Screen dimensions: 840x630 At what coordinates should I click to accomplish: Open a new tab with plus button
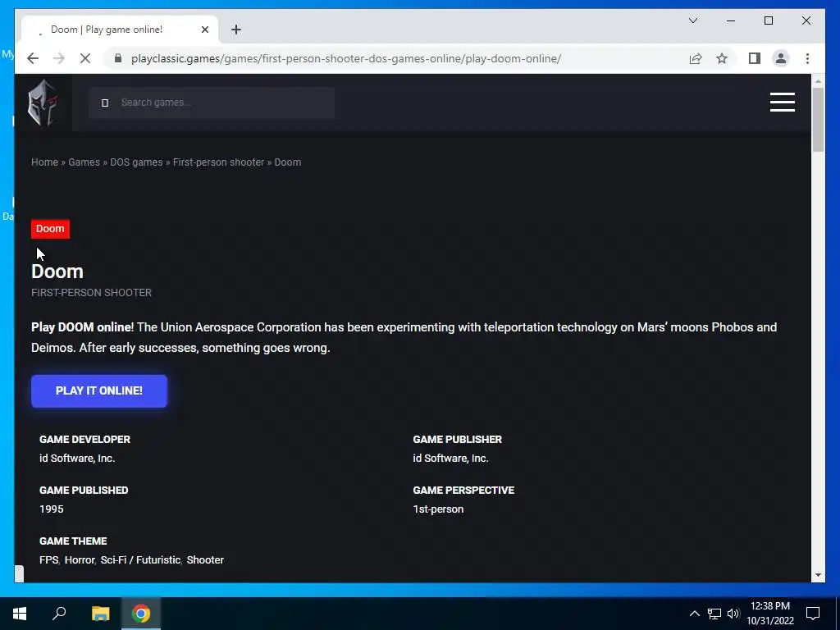point(236,30)
